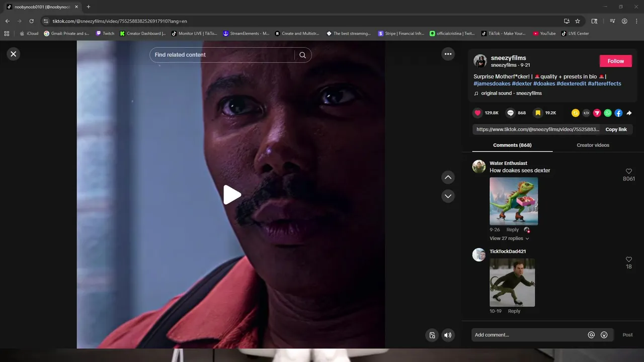Open the image in TickTockDad421's comment
Image resolution: width=644 pixels, height=362 pixels.
(512, 283)
